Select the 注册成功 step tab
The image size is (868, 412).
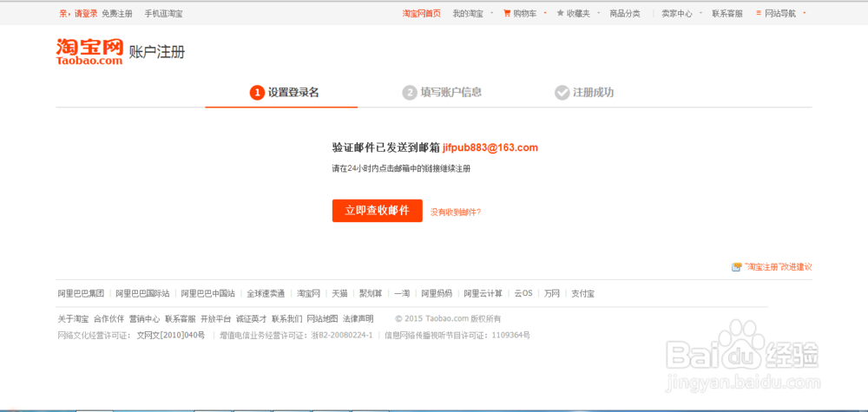[584, 92]
